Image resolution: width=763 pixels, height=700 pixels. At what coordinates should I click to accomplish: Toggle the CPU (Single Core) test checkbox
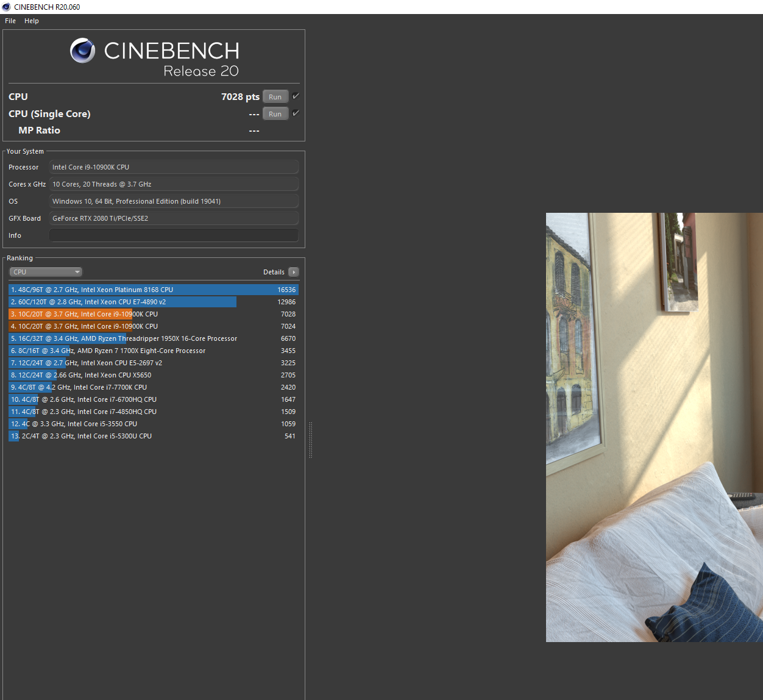[x=296, y=113]
